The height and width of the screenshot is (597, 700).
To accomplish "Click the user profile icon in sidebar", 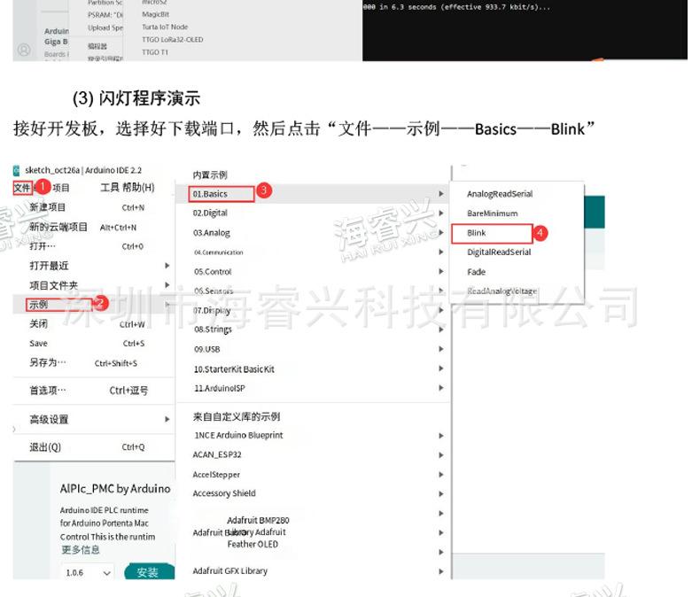I will [25, 50].
